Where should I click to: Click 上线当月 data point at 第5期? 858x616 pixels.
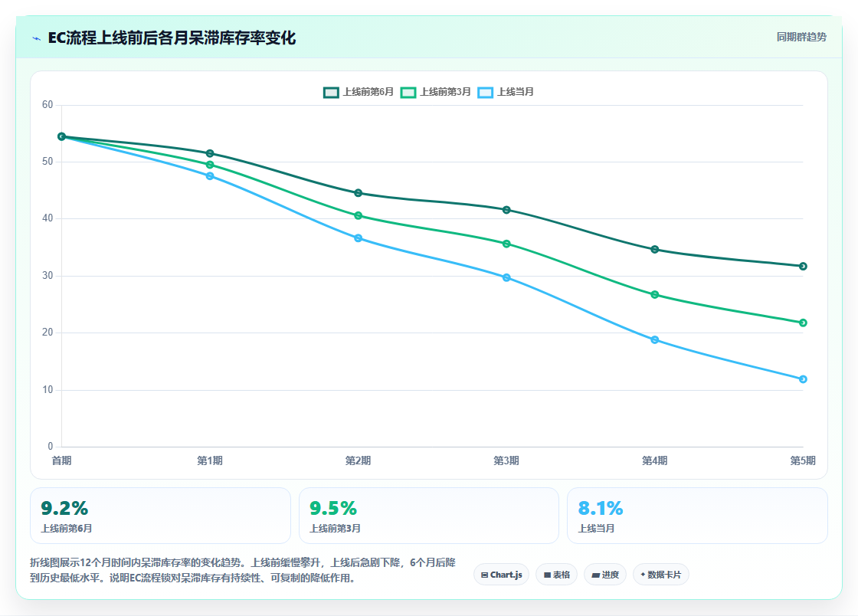(x=804, y=379)
